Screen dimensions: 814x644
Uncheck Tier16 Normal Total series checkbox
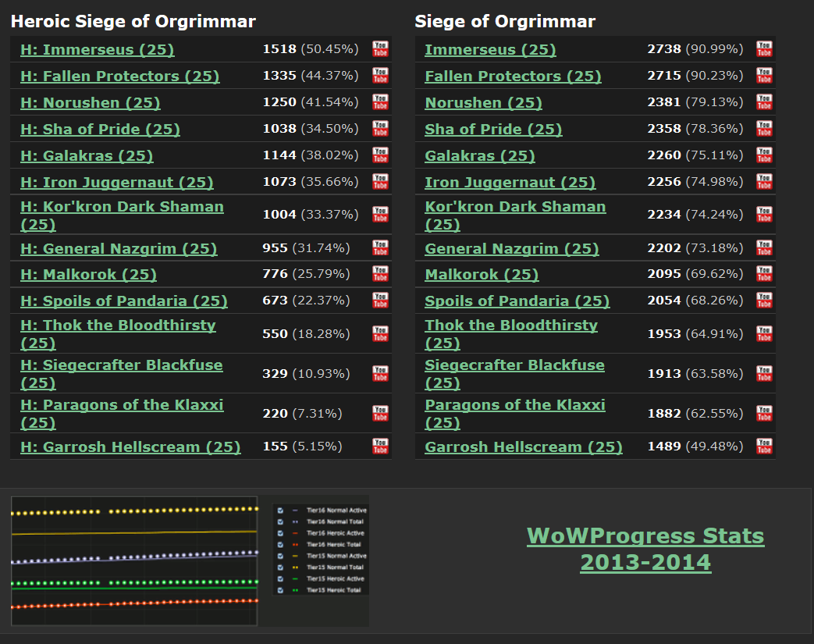pos(280,522)
